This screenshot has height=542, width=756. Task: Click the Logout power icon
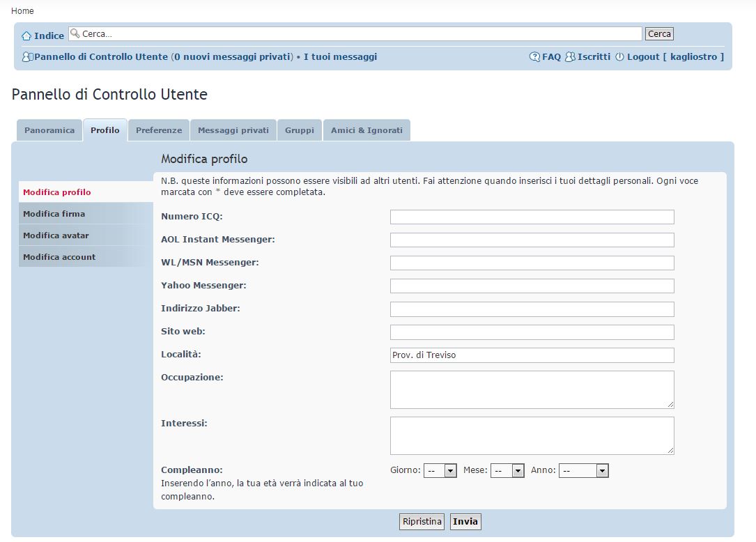[x=619, y=57]
